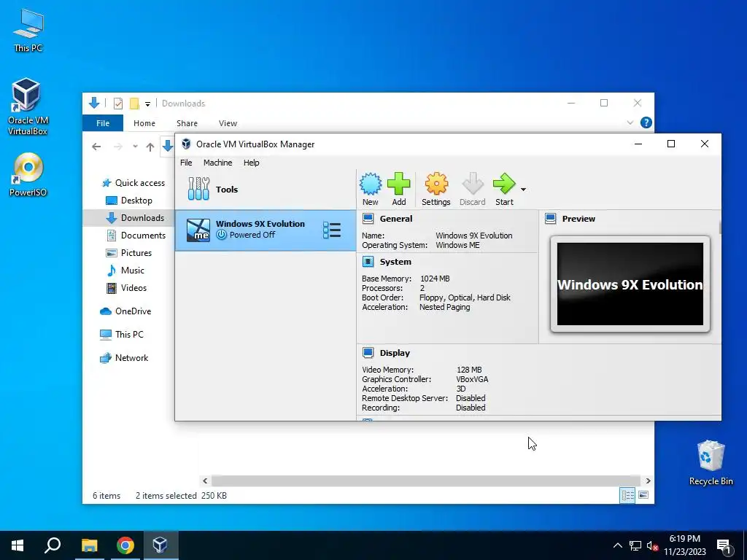Screen dimensions: 747x560
Task: Click File Explorer in the taskbar
Action: [x=89, y=545]
